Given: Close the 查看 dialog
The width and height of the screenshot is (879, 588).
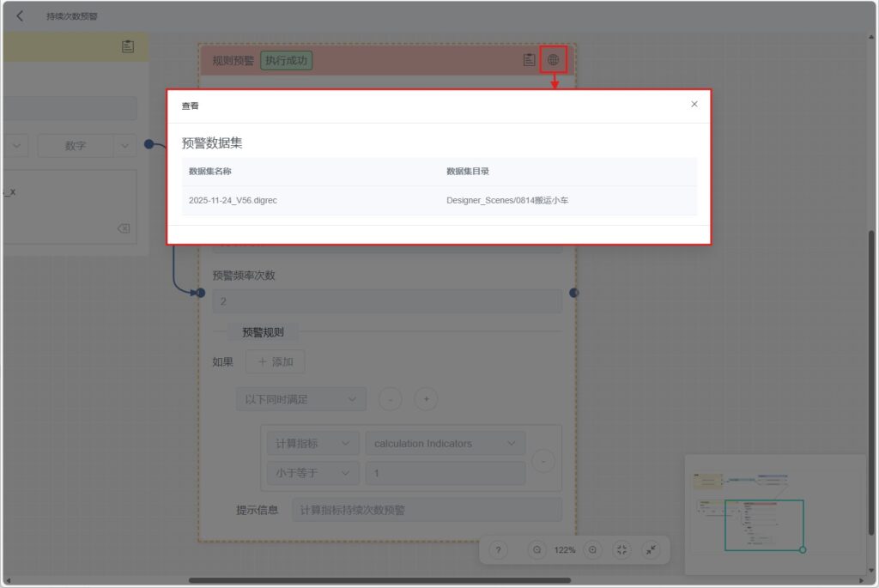Looking at the screenshot, I should (x=694, y=104).
